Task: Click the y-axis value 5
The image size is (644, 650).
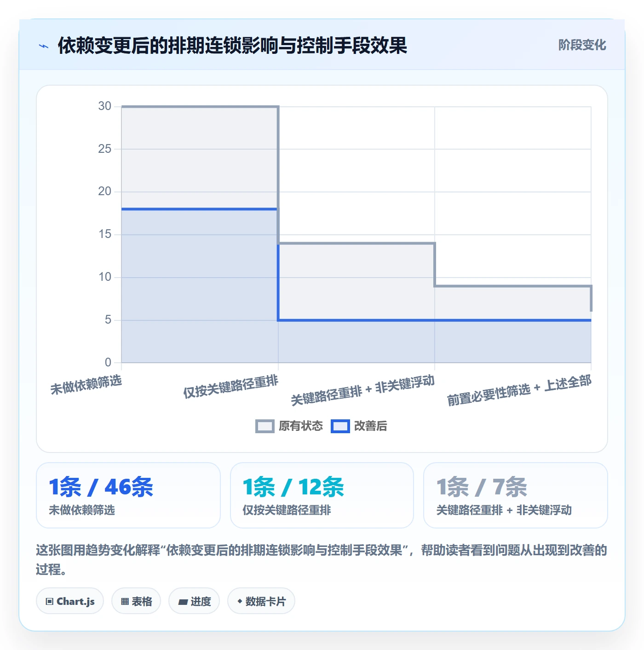Action: point(108,320)
